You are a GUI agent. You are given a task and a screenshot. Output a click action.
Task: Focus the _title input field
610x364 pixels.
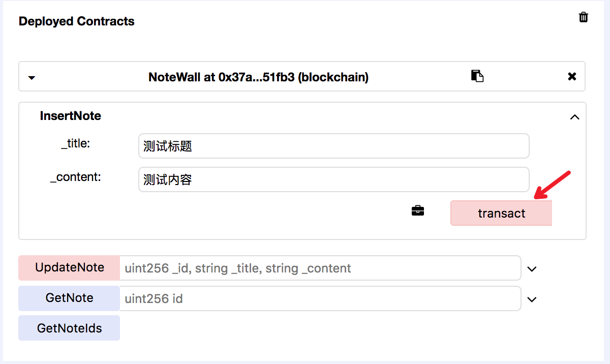(333, 146)
